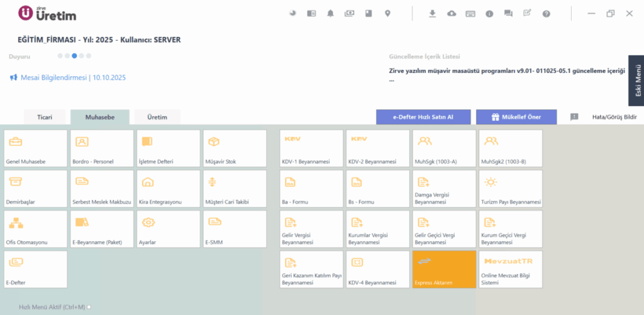The width and height of the screenshot is (644, 315).
Task: Open Gelir Vergisi Beyannamesi tile
Action: (311, 229)
